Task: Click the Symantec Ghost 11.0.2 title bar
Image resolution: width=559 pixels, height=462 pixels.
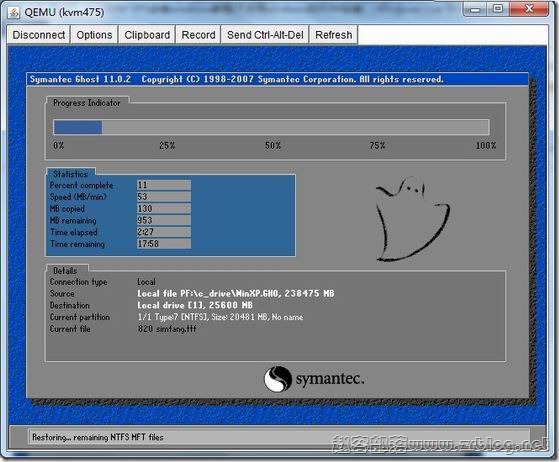Action: [277, 79]
